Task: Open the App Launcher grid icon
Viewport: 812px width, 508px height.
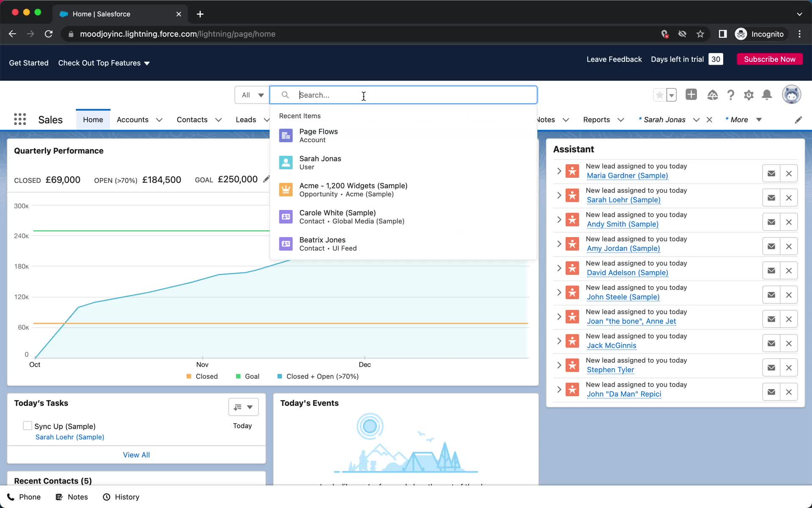Action: pyautogui.click(x=20, y=119)
